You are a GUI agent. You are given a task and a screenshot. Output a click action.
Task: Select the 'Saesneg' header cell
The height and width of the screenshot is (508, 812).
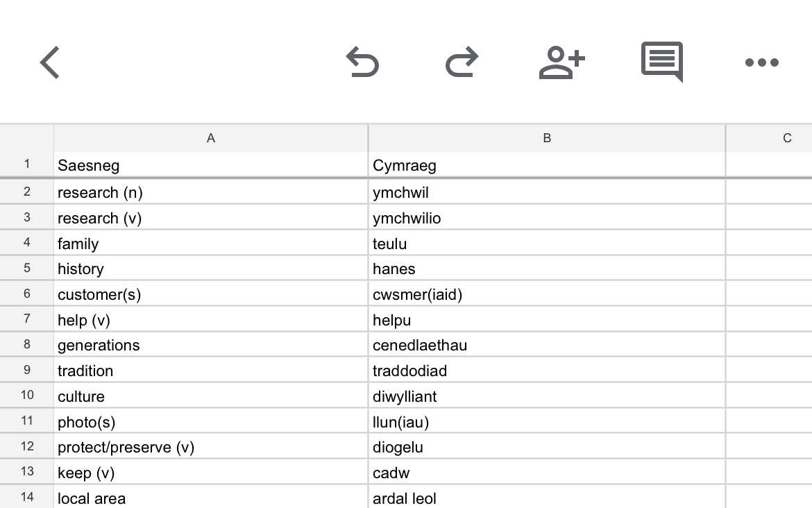tap(211, 165)
